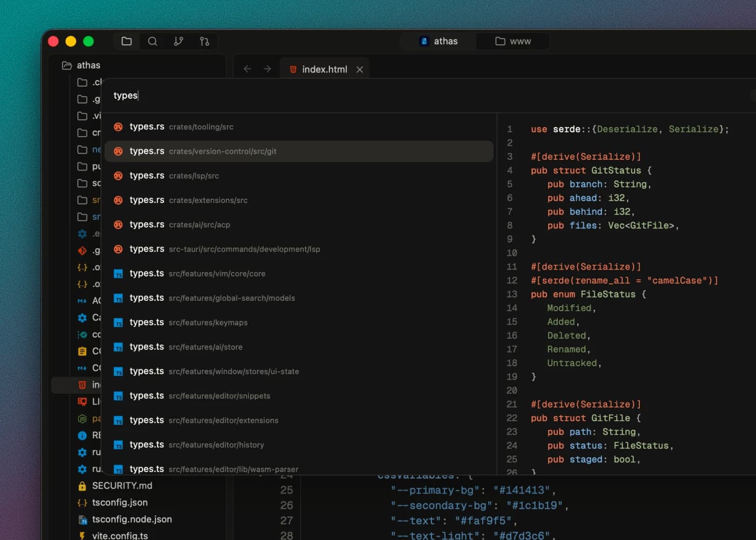This screenshot has width=756, height=540.
Task: Click the back navigation arrow
Action: tap(247, 69)
